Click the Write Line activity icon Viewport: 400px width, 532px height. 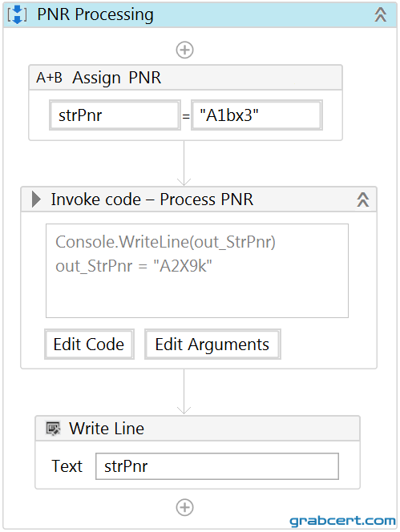pos(54,429)
